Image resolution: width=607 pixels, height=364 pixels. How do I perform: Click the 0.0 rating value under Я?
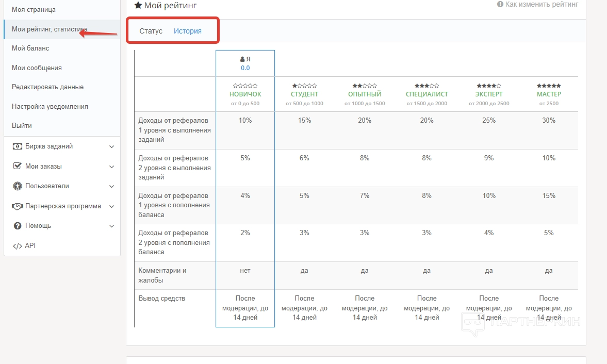pyautogui.click(x=245, y=68)
